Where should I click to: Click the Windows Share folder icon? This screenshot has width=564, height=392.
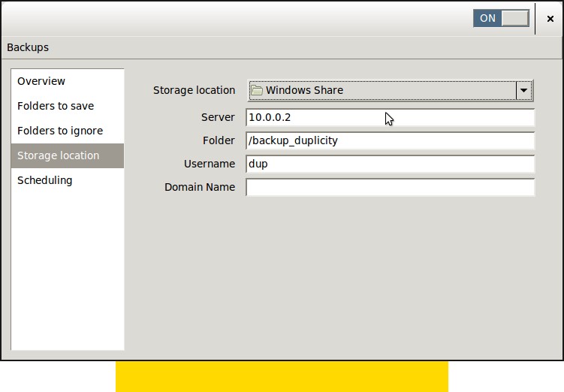pos(257,90)
